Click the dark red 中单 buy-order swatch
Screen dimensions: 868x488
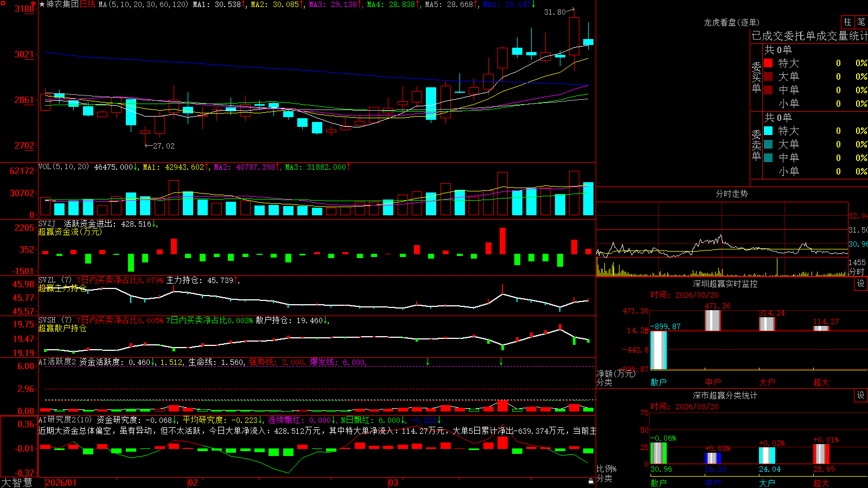pyautogui.click(x=768, y=90)
